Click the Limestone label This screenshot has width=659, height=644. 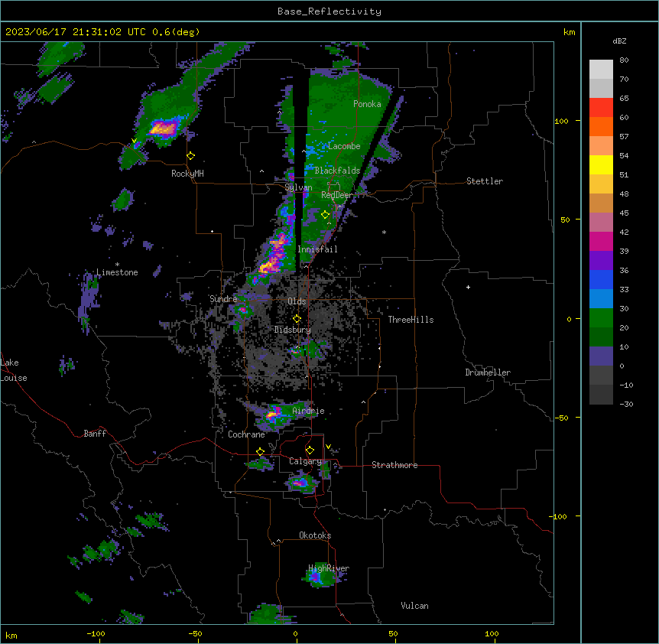[117, 272]
